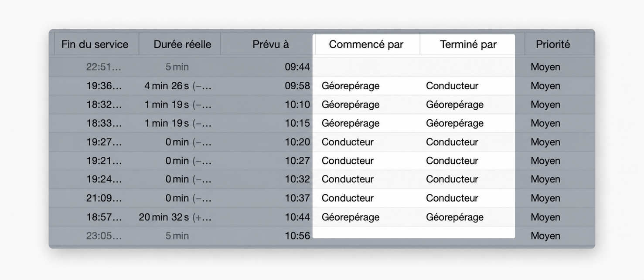Select the 10:56 planned time cell
The width and height of the screenshot is (644, 280).
[x=297, y=236]
